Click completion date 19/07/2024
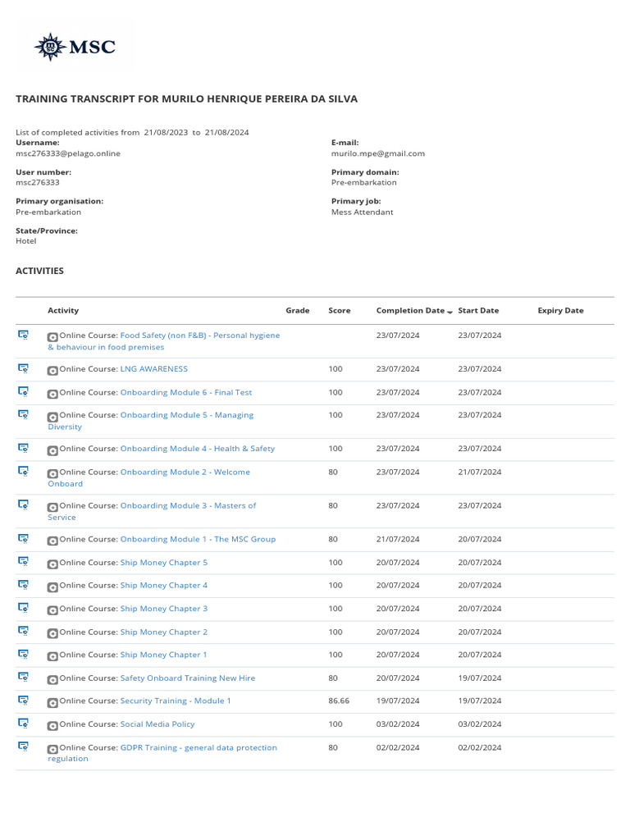 tap(398, 701)
